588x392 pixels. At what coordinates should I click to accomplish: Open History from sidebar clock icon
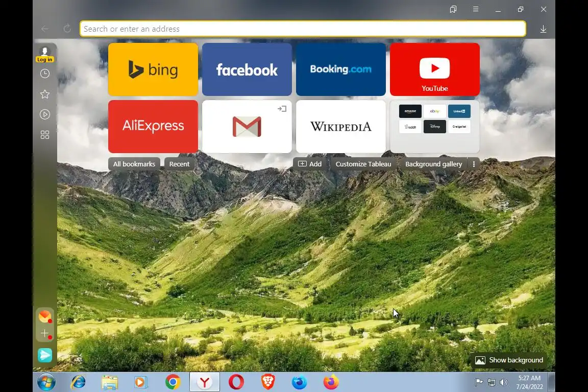tap(44, 73)
